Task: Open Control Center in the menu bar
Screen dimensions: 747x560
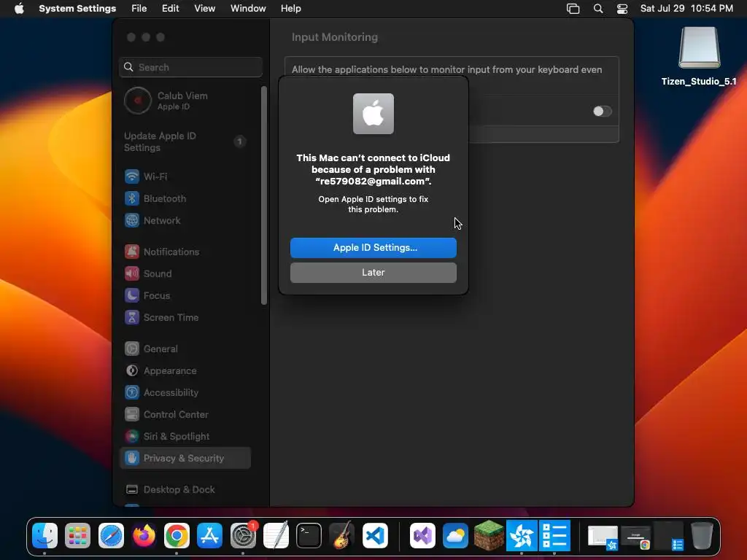Action: coord(622,9)
